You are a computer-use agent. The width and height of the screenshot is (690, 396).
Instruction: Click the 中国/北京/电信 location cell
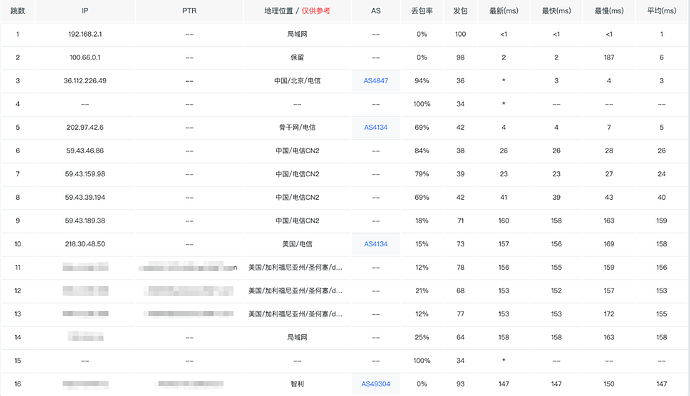pos(297,81)
